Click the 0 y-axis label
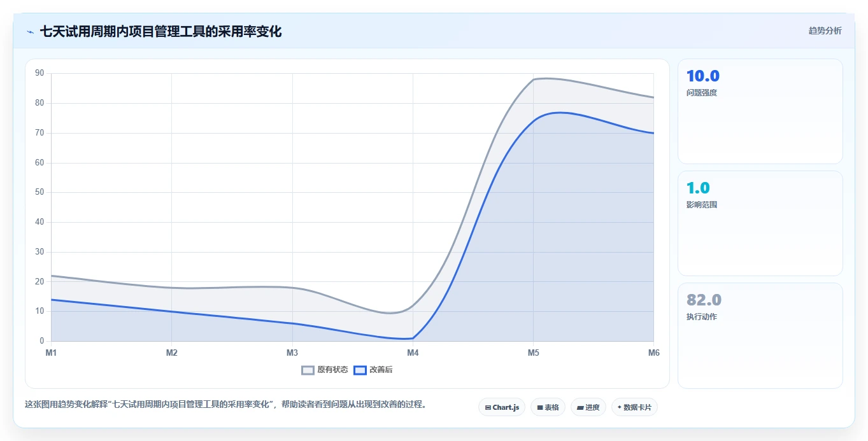This screenshot has height=441, width=868. [x=42, y=341]
